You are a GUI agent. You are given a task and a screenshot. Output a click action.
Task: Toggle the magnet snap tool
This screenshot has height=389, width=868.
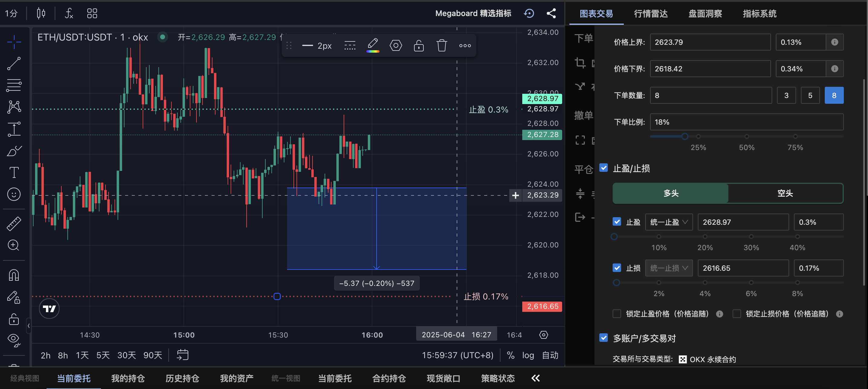tap(14, 275)
